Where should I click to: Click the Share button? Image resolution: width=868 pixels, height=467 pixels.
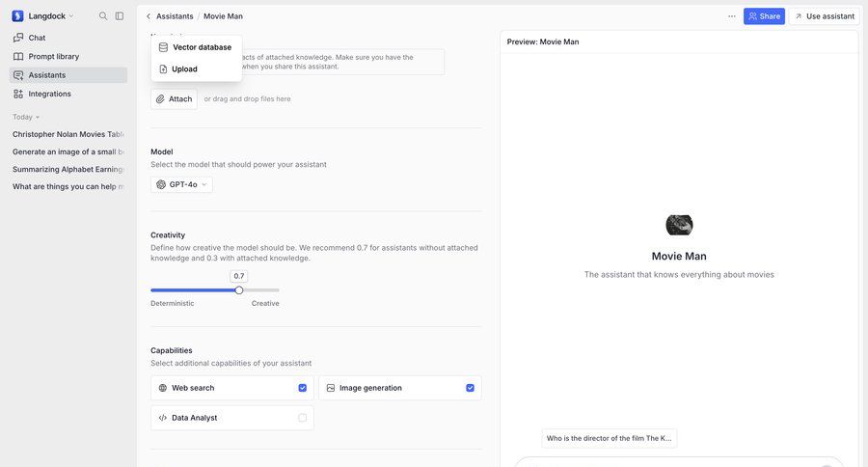click(764, 16)
